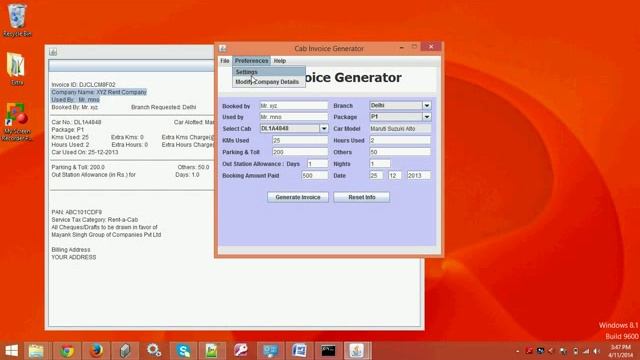640x360 pixels.
Task: Click the Date year field showing 2013
Action: click(x=419, y=176)
